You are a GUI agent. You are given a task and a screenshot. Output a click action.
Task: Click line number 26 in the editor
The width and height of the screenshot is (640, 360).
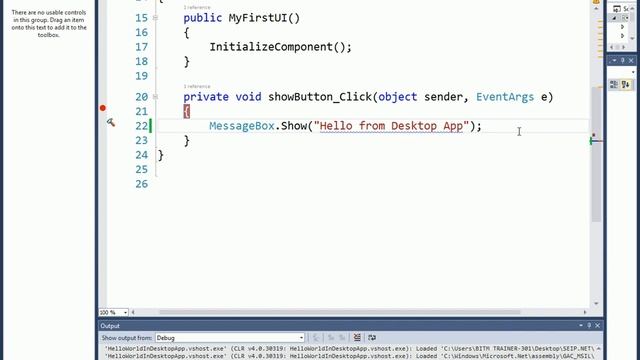(x=142, y=184)
